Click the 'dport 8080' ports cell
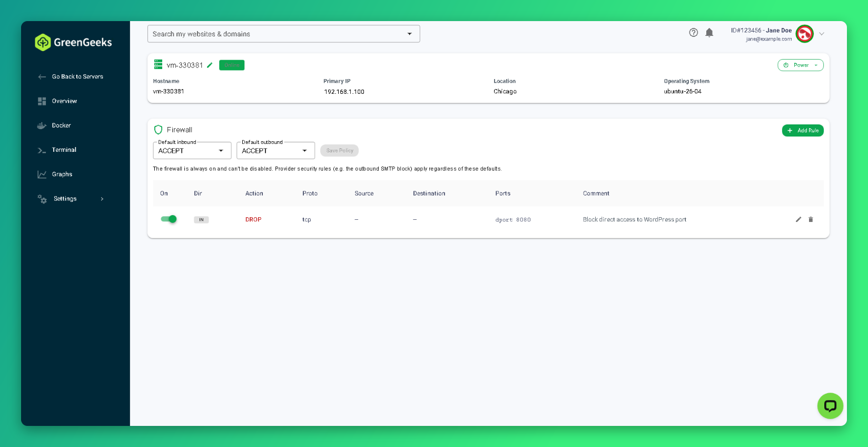This screenshot has height=447, width=868. (513, 220)
